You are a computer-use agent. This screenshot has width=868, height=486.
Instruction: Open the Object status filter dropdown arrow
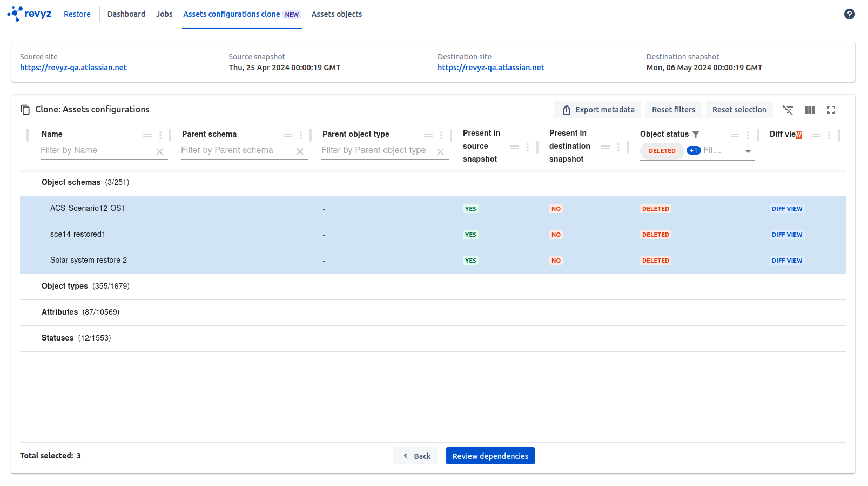pyautogui.click(x=748, y=151)
